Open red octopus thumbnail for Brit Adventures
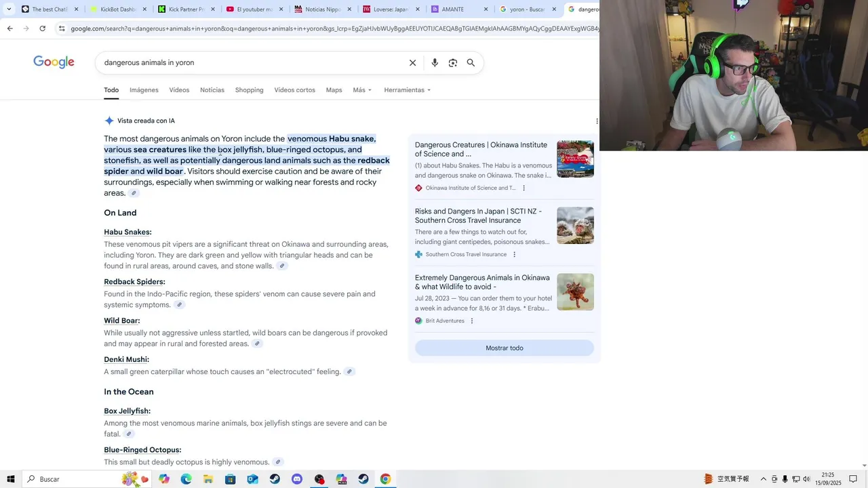 coord(575,292)
